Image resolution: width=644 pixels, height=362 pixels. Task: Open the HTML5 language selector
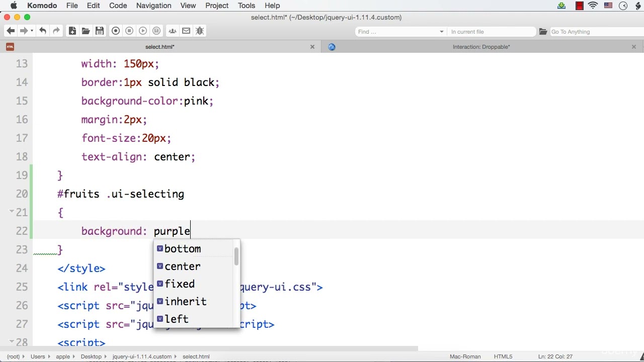[503, 356]
